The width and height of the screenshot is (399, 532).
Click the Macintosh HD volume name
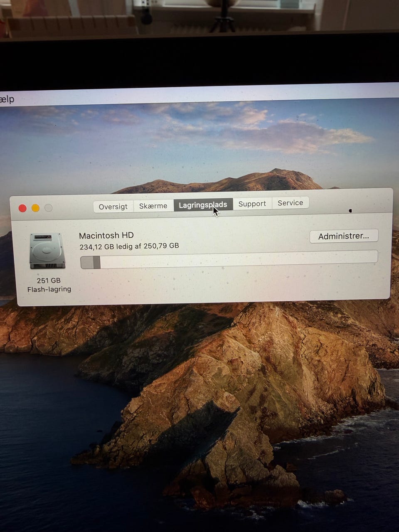tap(106, 235)
